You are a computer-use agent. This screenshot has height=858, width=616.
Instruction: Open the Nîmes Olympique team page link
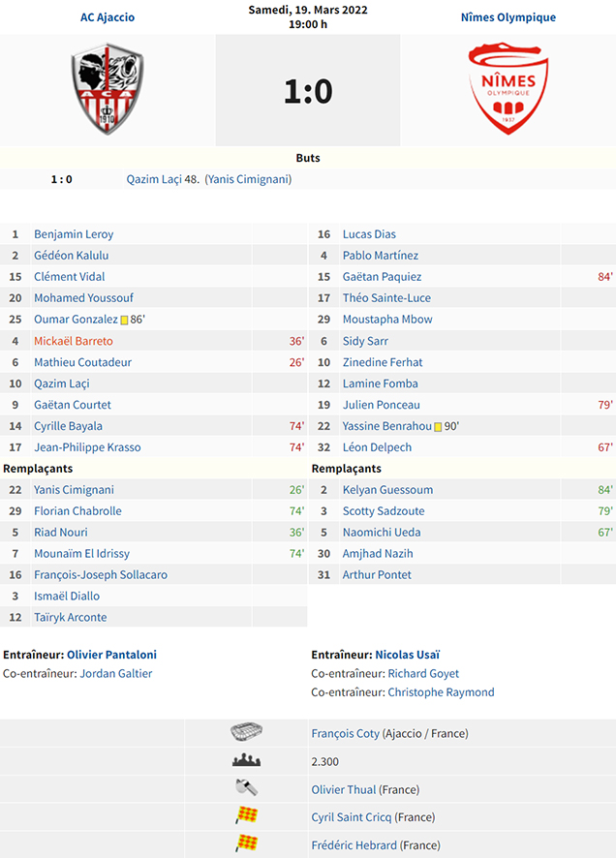tap(508, 17)
